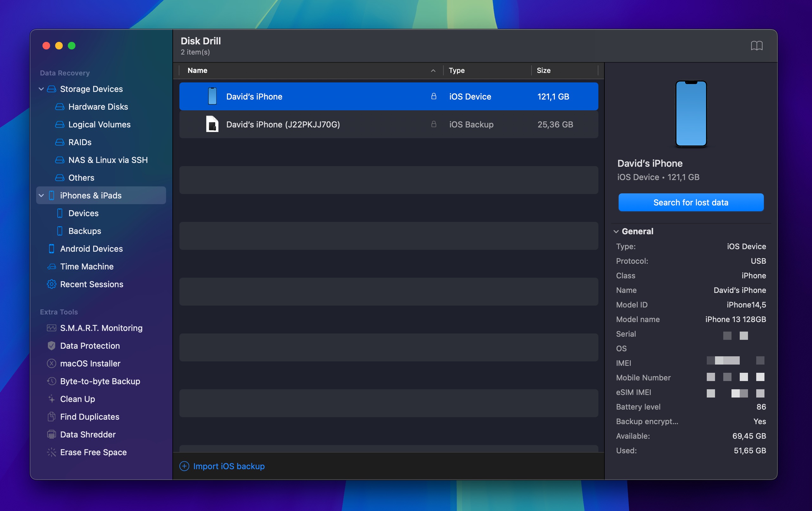
Task: Select the David's iPhone iOS Device row
Action: 389,96
